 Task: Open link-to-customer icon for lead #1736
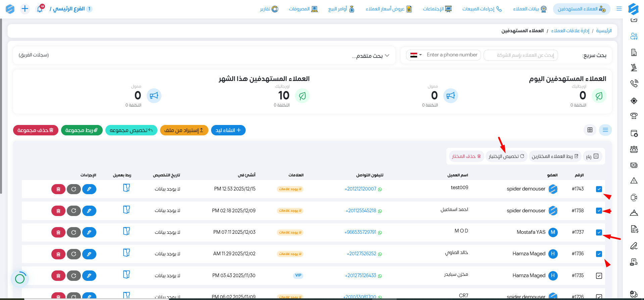(x=126, y=253)
